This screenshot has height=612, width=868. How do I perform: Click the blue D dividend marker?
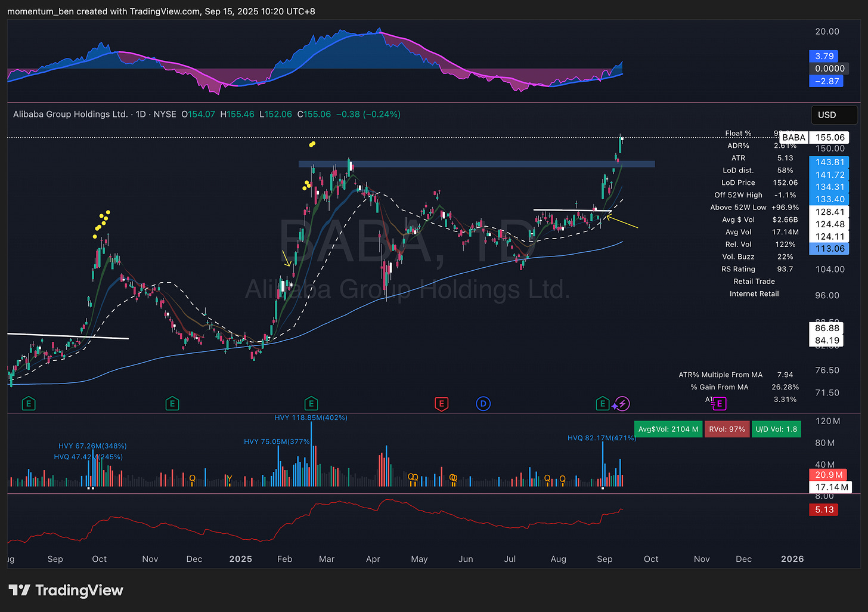click(483, 404)
